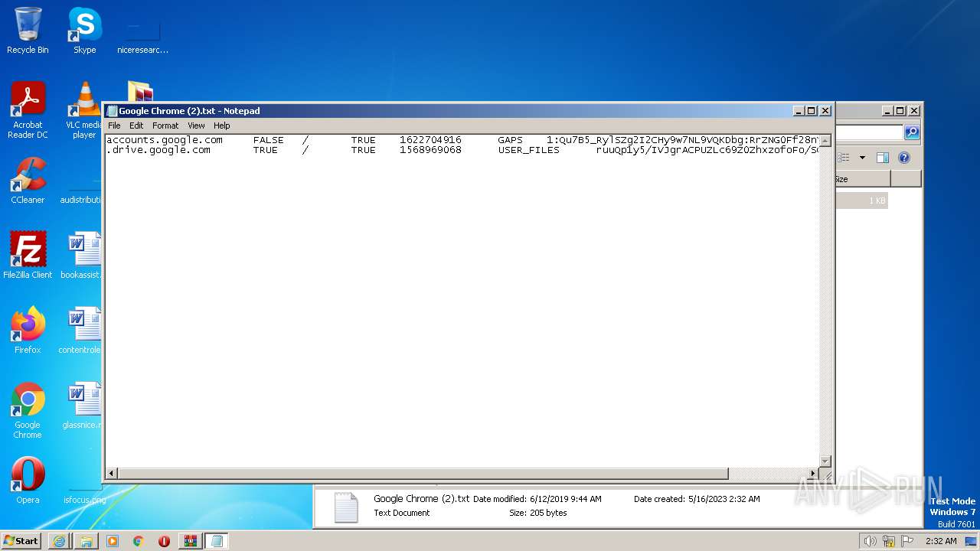This screenshot has height=551, width=980.
Task: Click the Chrome taskbar icon
Action: click(x=139, y=541)
